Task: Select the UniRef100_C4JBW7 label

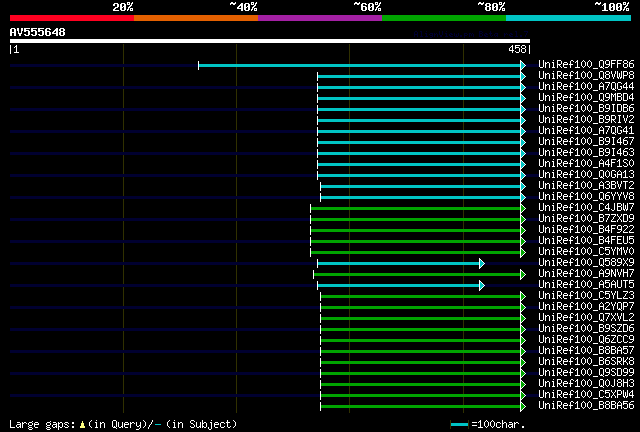Action: (586, 208)
